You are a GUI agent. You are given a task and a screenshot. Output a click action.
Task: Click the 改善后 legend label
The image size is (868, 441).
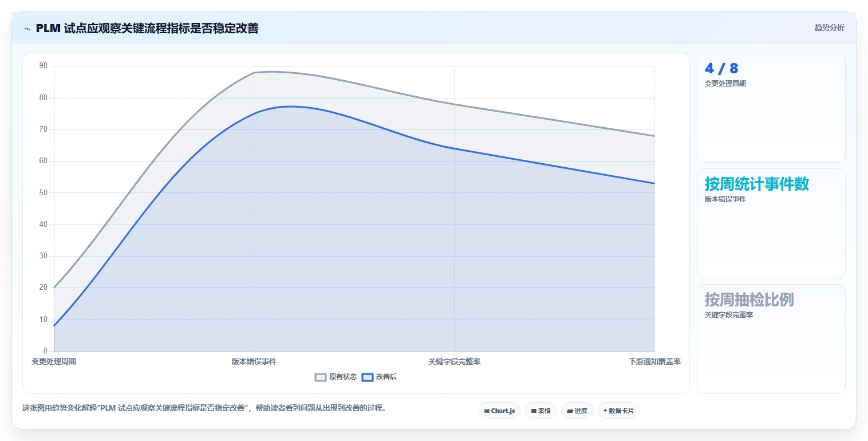click(386, 377)
